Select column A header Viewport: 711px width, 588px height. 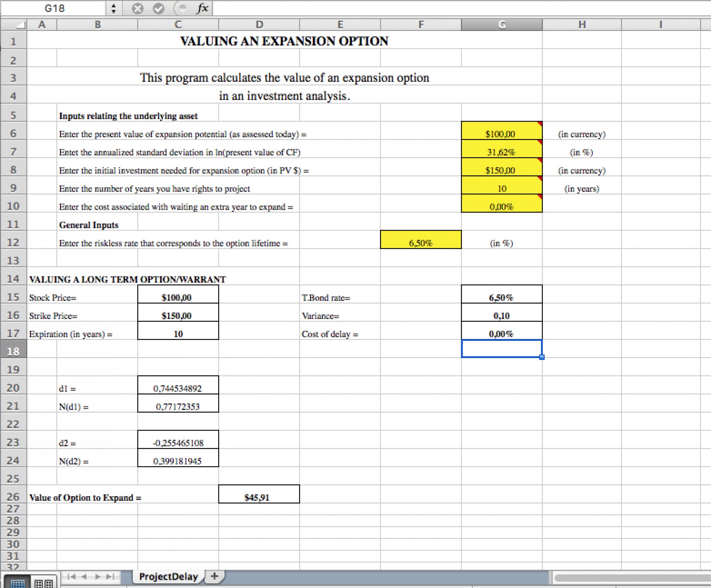[42, 24]
